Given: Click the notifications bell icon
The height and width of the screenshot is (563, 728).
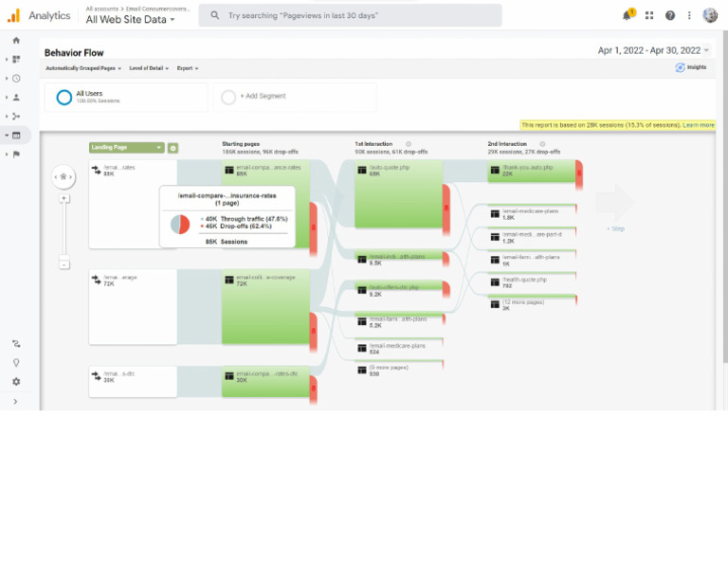Looking at the screenshot, I should [628, 15].
